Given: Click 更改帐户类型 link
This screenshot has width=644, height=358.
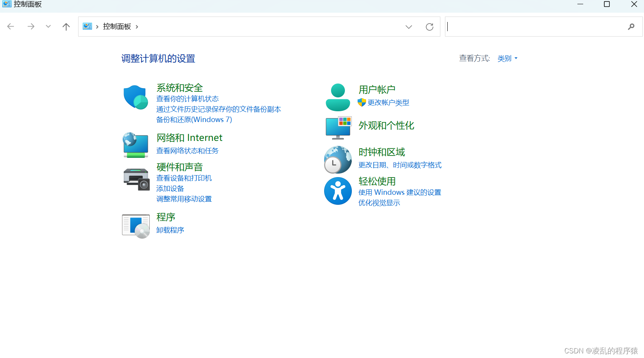Looking at the screenshot, I should coord(388,103).
